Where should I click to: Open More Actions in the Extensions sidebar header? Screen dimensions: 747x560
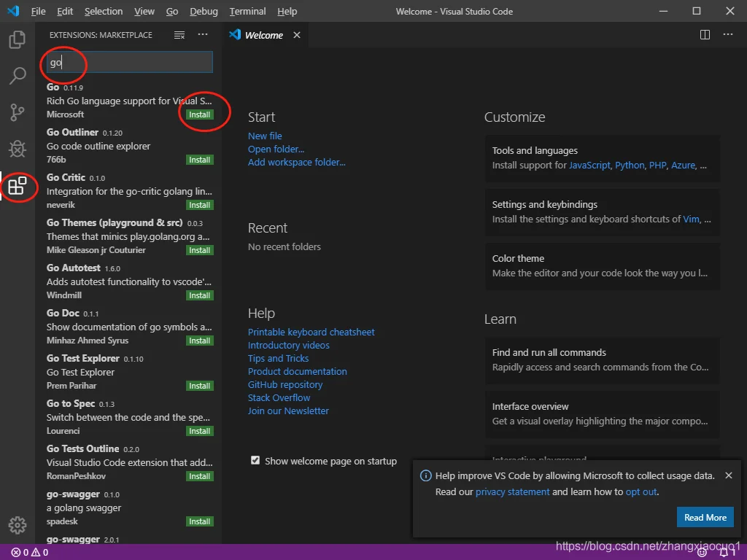(x=203, y=34)
